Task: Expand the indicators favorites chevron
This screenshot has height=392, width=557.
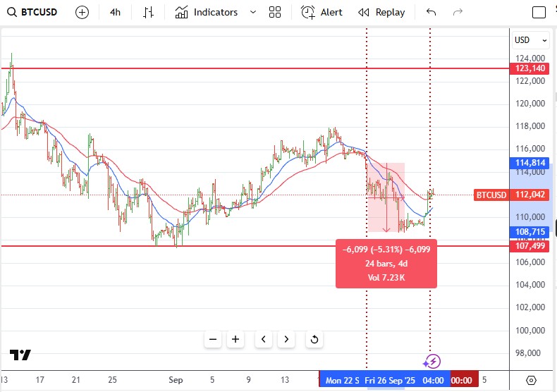Action: tap(253, 13)
